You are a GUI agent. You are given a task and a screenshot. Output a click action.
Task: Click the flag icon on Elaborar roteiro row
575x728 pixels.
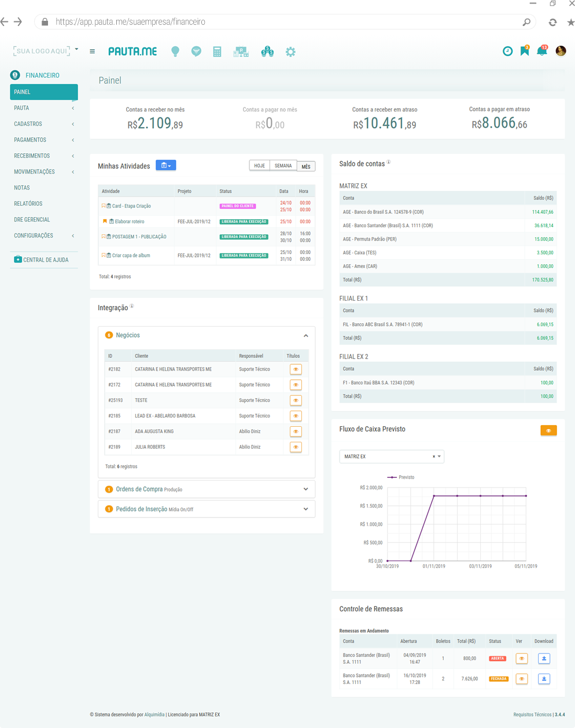tap(105, 221)
